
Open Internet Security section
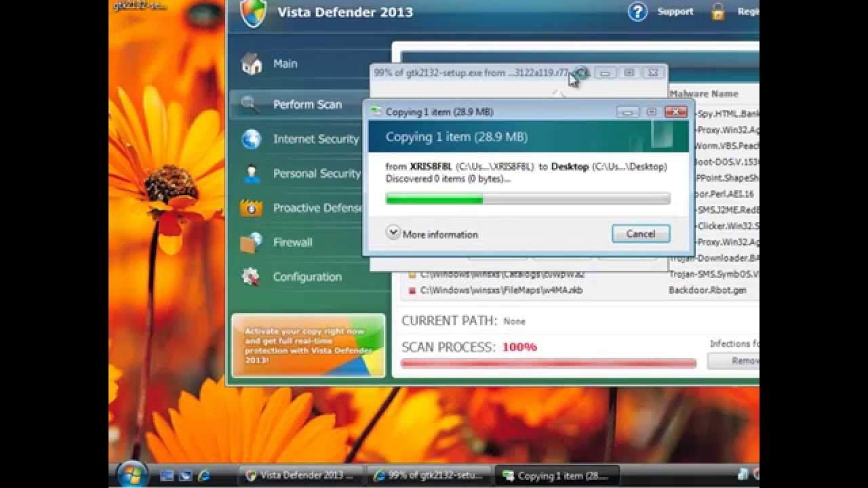click(315, 139)
